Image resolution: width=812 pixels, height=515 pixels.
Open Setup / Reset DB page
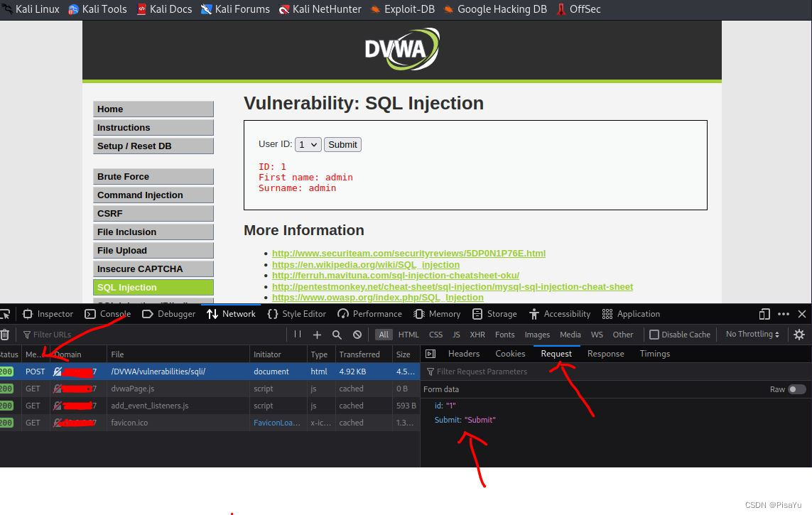pyautogui.click(x=153, y=146)
